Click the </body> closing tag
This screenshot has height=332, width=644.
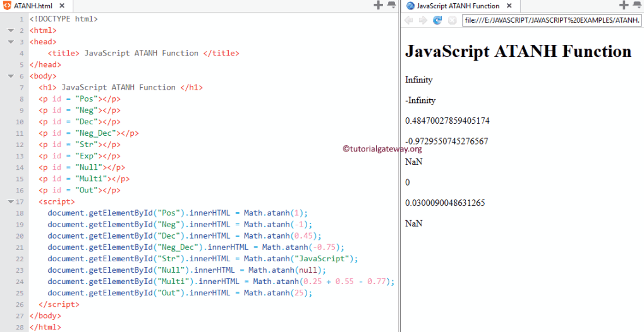pyautogui.click(x=45, y=316)
